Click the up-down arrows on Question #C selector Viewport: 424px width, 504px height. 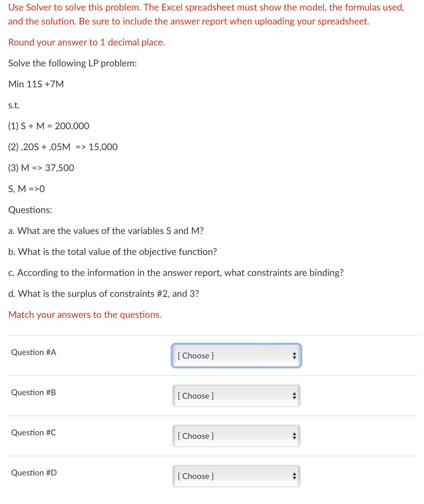[294, 436]
